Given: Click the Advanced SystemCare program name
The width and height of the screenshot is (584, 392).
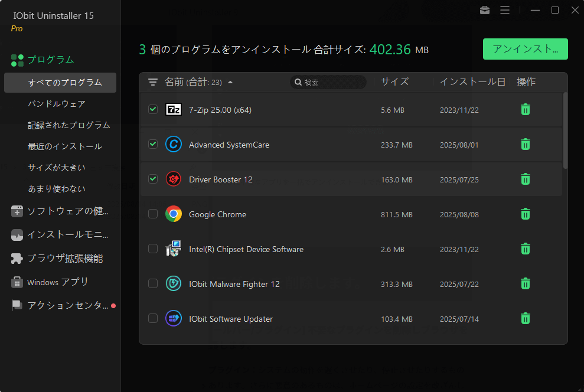Looking at the screenshot, I should (229, 145).
